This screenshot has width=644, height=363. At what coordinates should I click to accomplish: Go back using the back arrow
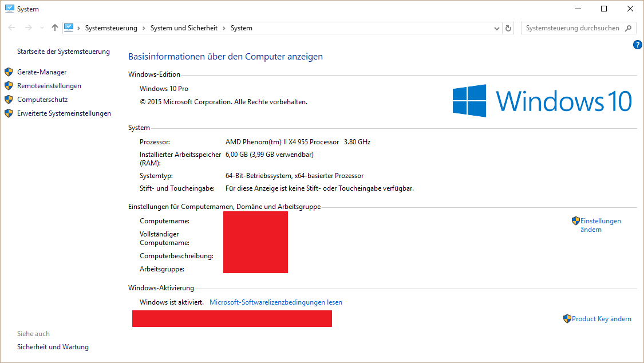11,28
